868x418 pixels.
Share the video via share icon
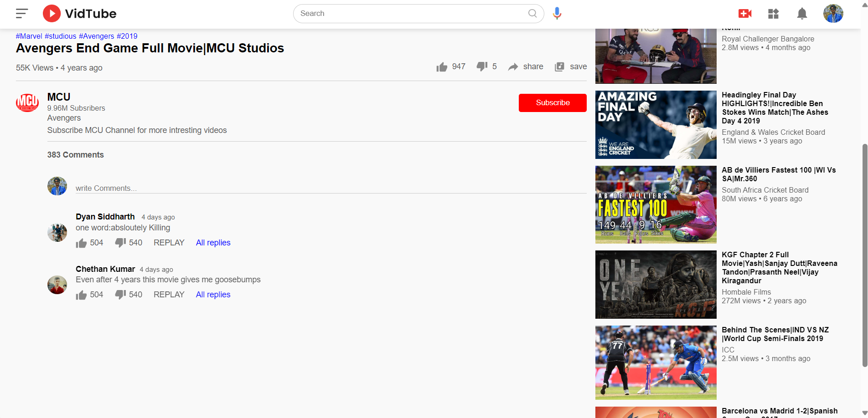(513, 67)
